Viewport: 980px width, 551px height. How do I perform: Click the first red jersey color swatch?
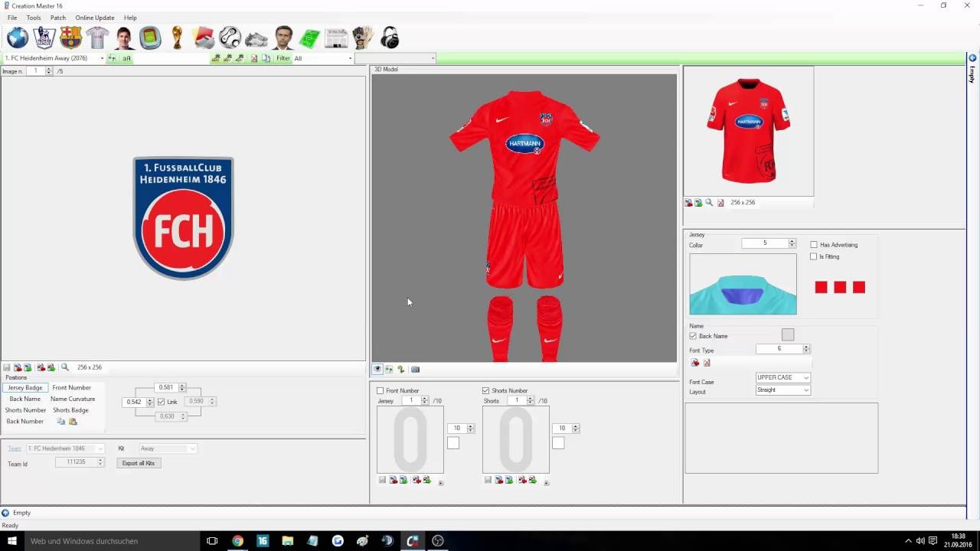822,288
